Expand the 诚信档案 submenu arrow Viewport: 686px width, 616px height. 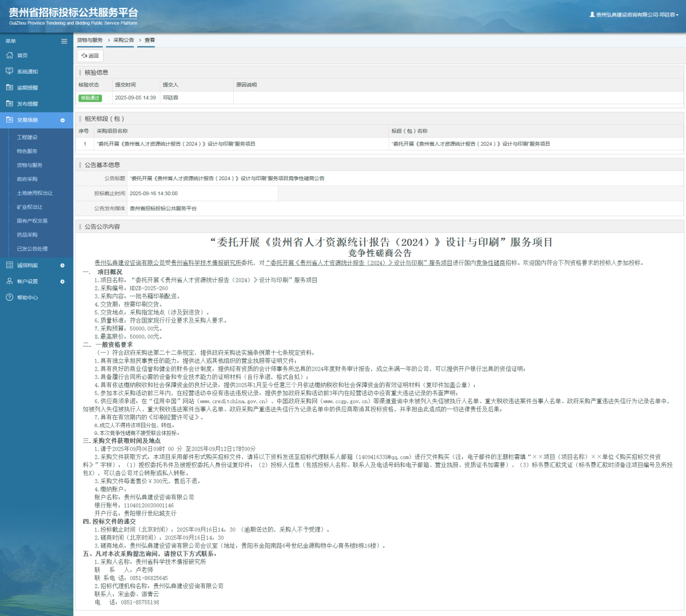62,265
